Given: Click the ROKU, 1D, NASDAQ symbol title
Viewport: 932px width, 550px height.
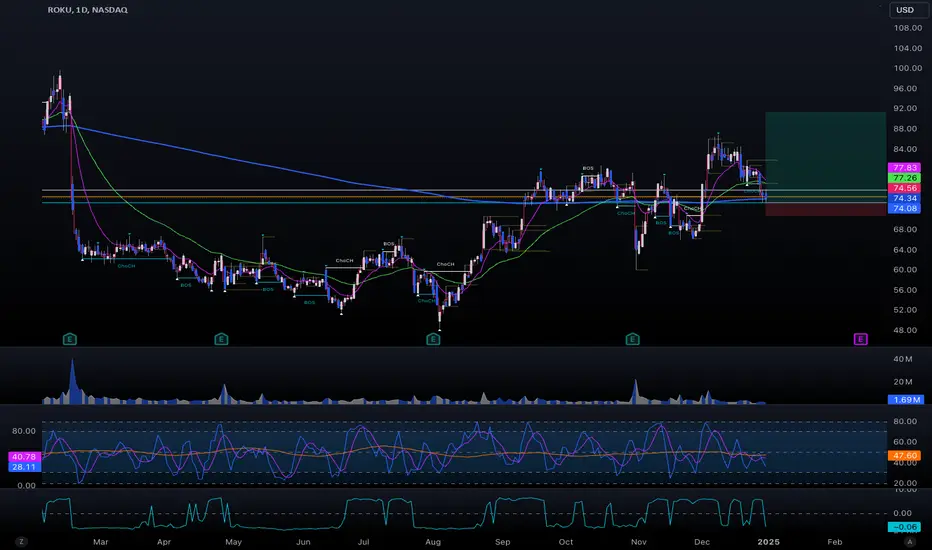Looking at the screenshot, I should coord(87,10).
